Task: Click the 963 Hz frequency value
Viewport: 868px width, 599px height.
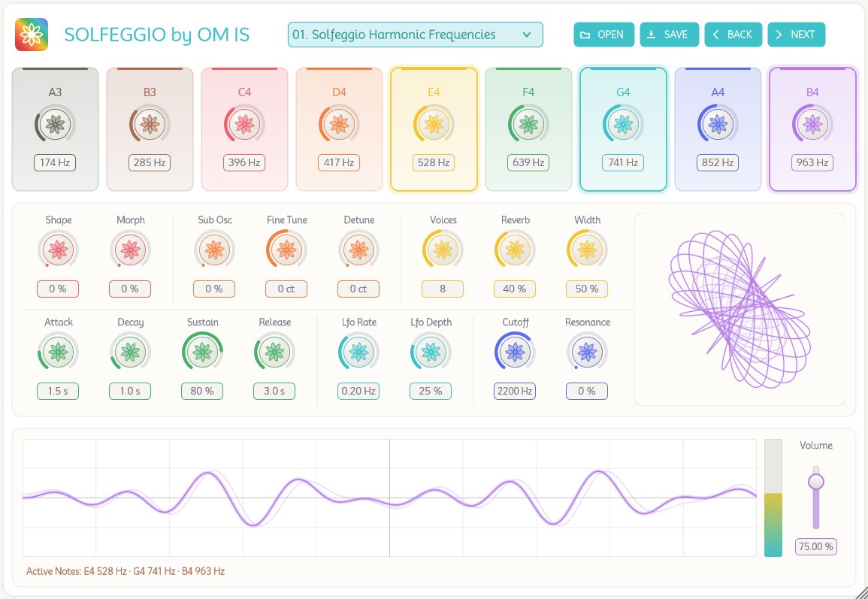Action: 812,163
